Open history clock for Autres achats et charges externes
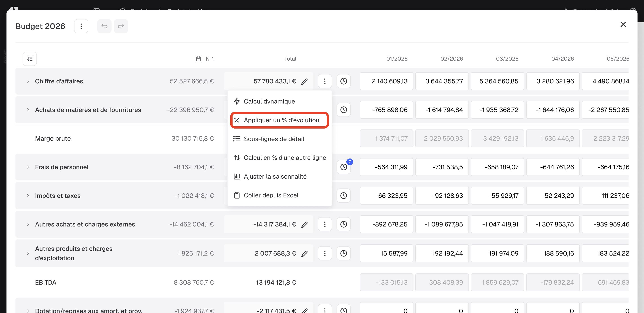 (x=343, y=224)
